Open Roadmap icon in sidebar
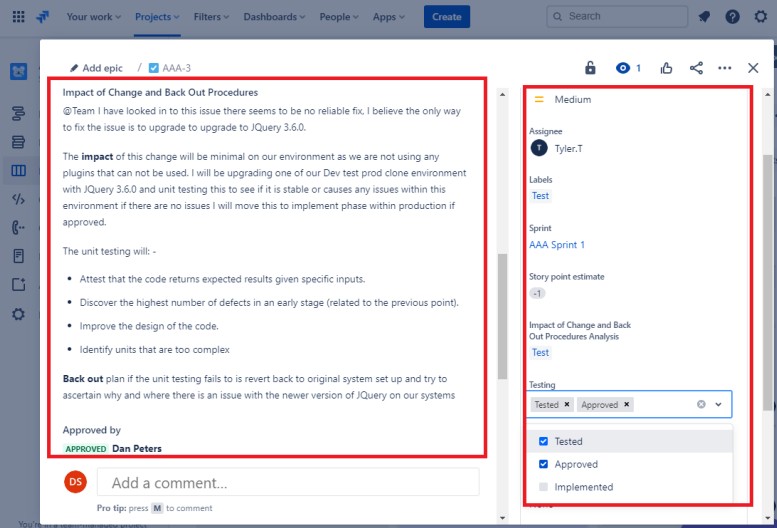The image size is (777, 528). click(x=18, y=113)
